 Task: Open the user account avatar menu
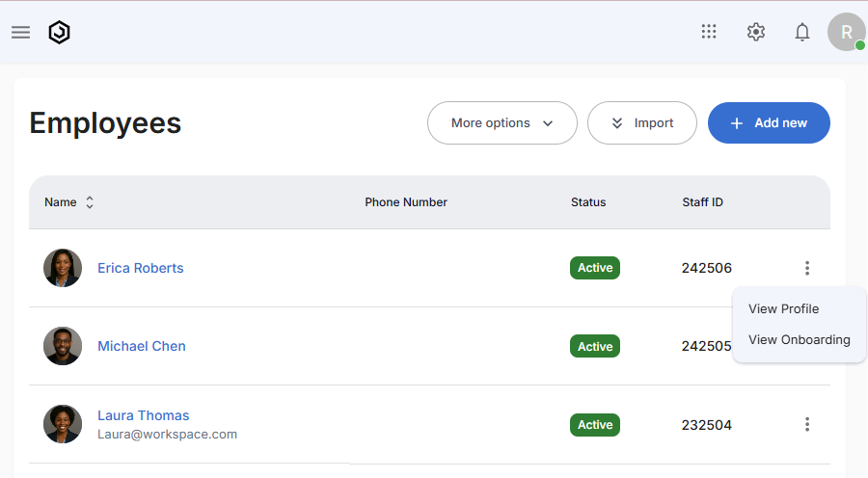pos(846,32)
